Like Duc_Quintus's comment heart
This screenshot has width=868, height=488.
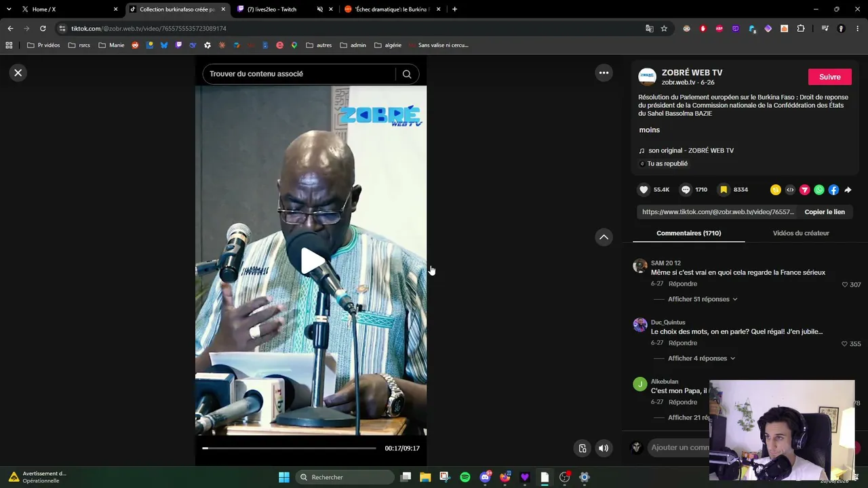point(845,344)
